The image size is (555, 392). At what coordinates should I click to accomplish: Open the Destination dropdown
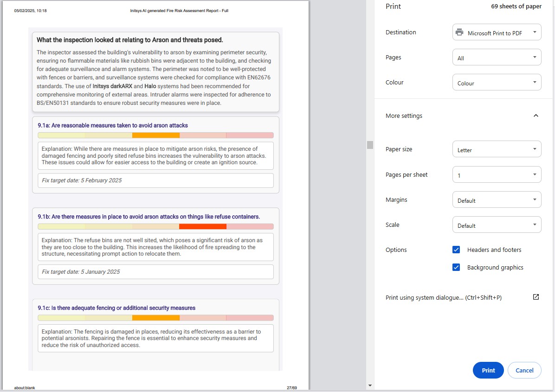(497, 32)
